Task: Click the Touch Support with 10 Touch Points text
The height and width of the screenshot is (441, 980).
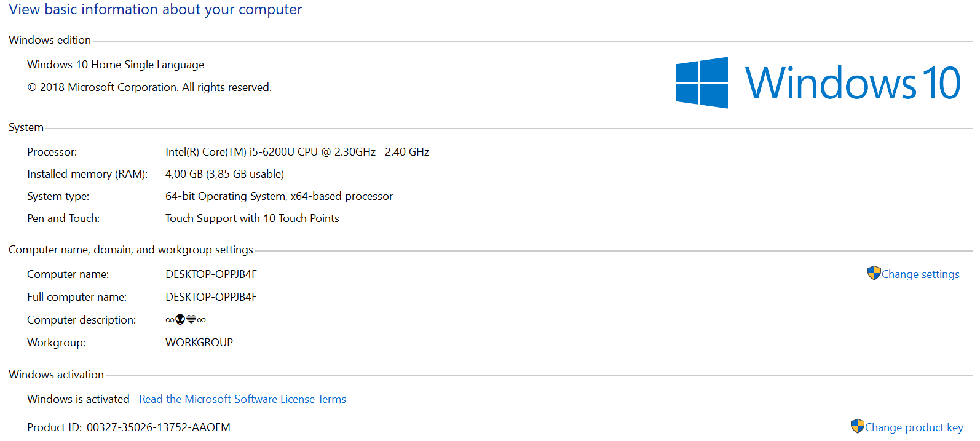Action: coord(252,218)
